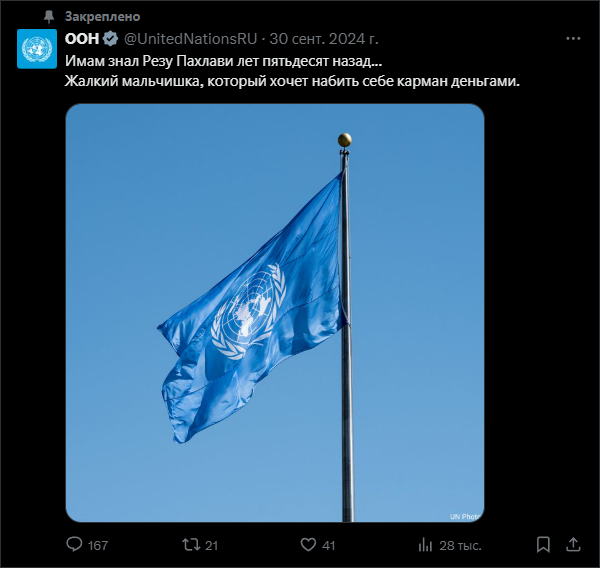Bookmark this post
The width and height of the screenshot is (600, 568).
pos(543,544)
